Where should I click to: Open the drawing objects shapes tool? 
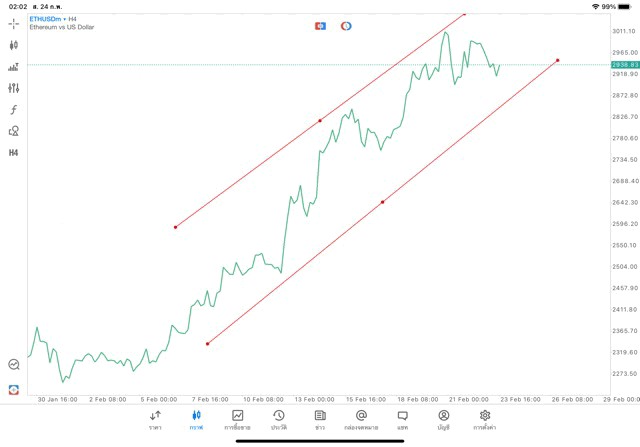[x=14, y=131]
